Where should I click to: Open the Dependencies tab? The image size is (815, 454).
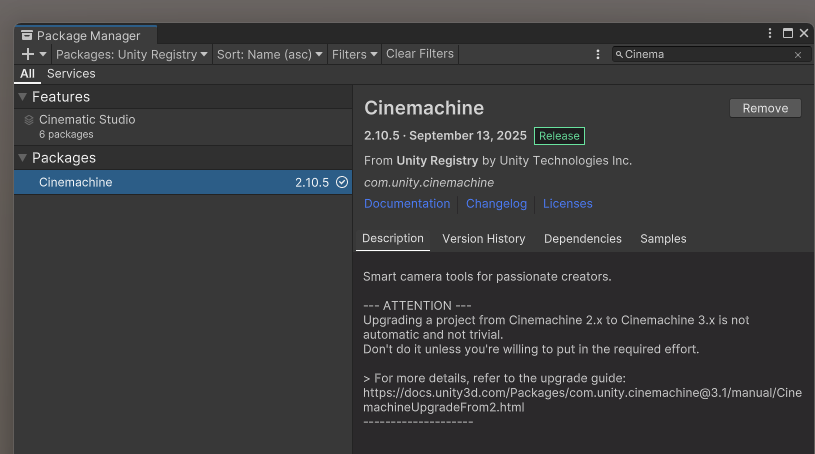(x=582, y=239)
